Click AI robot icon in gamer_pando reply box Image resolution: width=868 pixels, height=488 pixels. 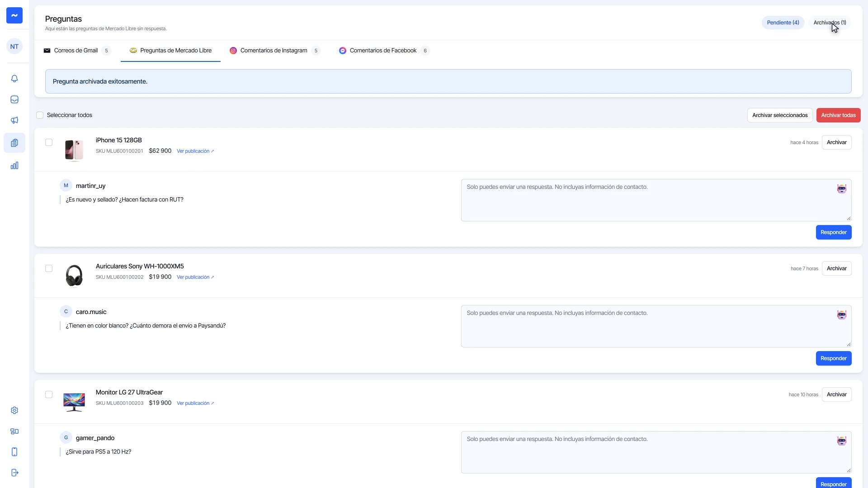[x=841, y=441]
